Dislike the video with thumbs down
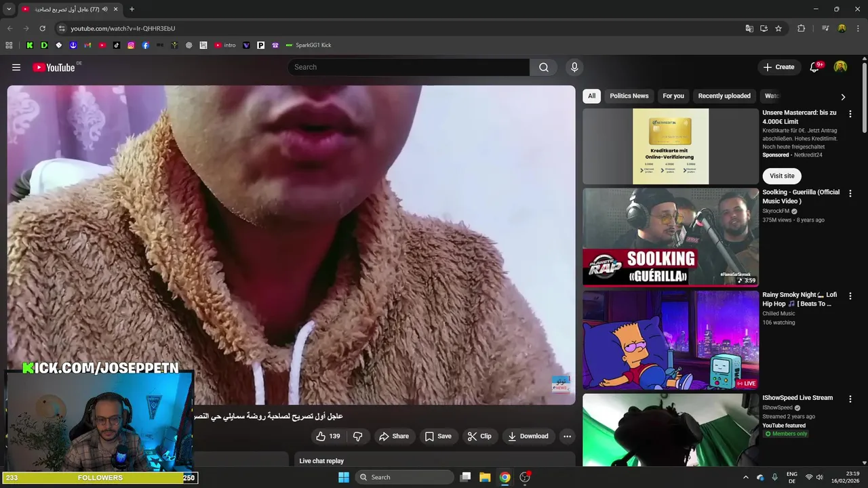This screenshot has width=868, height=488. click(358, 436)
